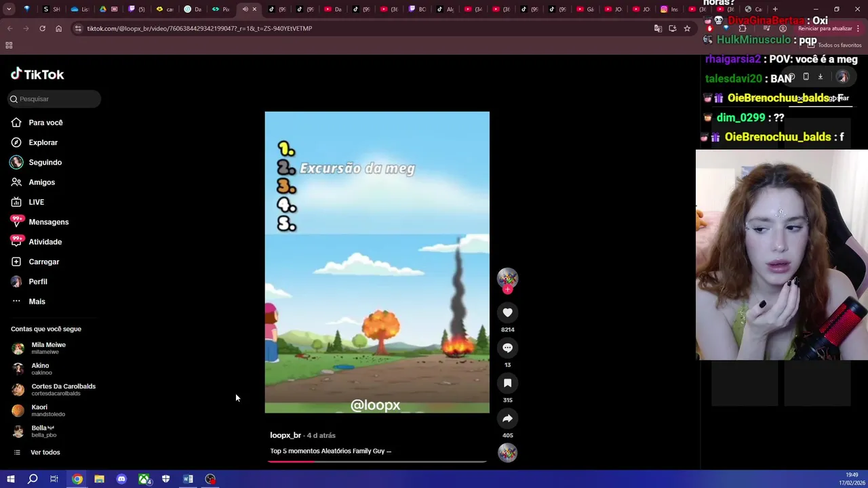The width and height of the screenshot is (868, 488).
Task: Click the translate page icon
Action: tap(658, 28)
